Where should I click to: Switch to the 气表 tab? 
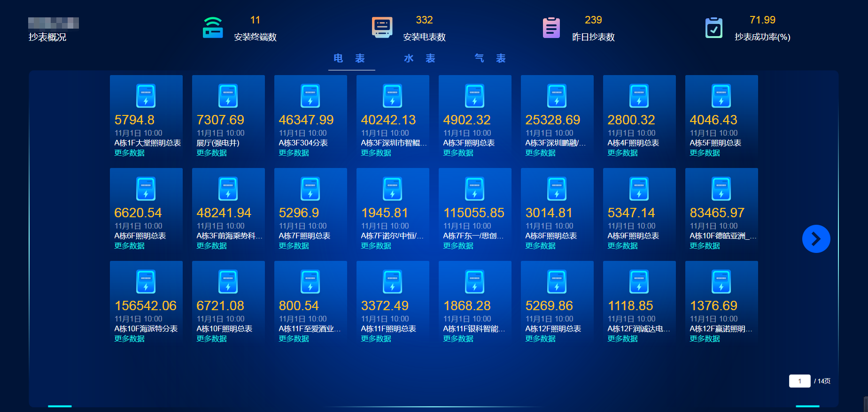click(490, 59)
